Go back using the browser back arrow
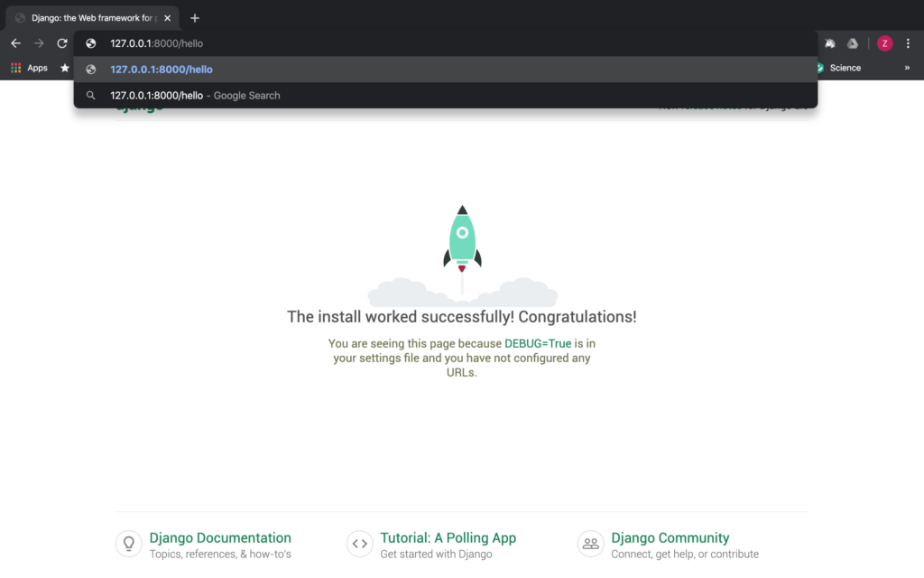The width and height of the screenshot is (924, 578). (16, 43)
